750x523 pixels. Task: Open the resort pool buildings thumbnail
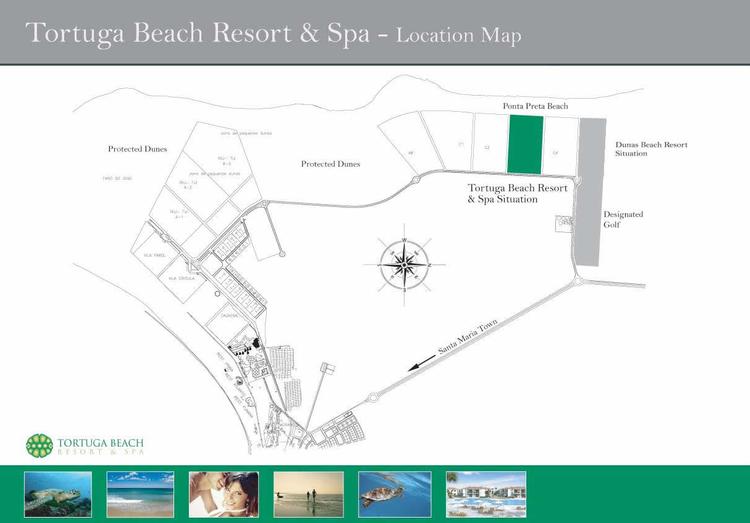[486, 494]
